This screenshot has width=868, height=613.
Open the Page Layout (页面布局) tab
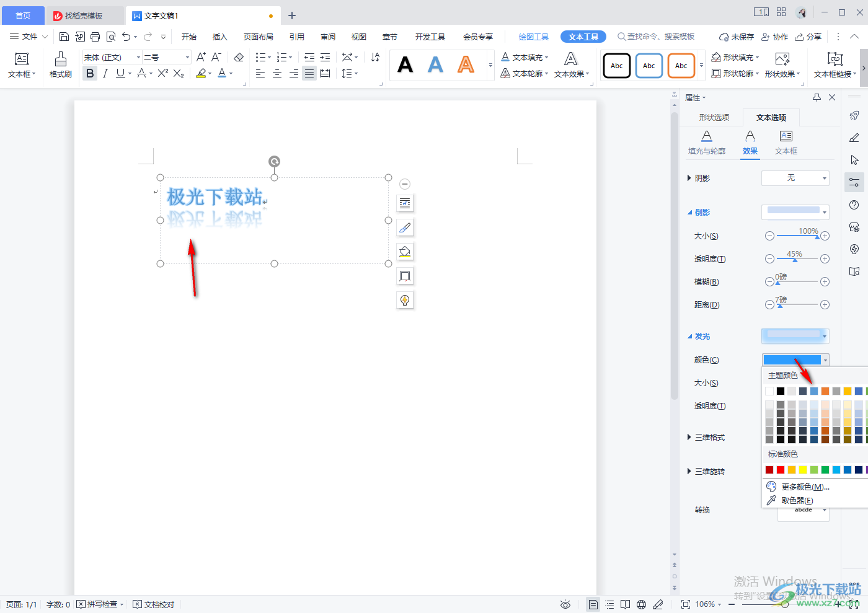point(259,37)
